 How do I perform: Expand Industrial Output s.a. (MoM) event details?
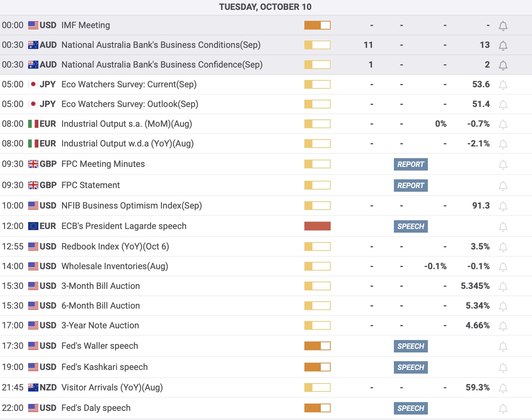(x=126, y=124)
